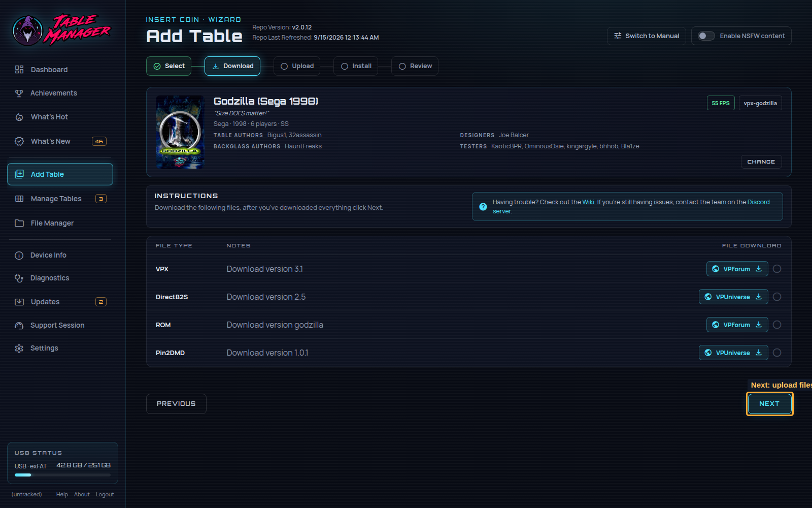Mark ROM file as downloaded
This screenshot has width=812, height=508.
777,325
